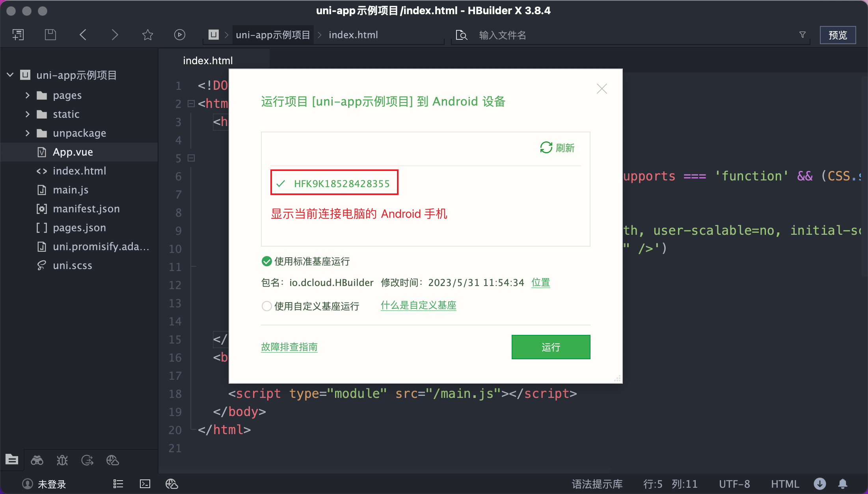Open the binoculars search panel icon
The image size is (868, 494).
click(37, 460)
